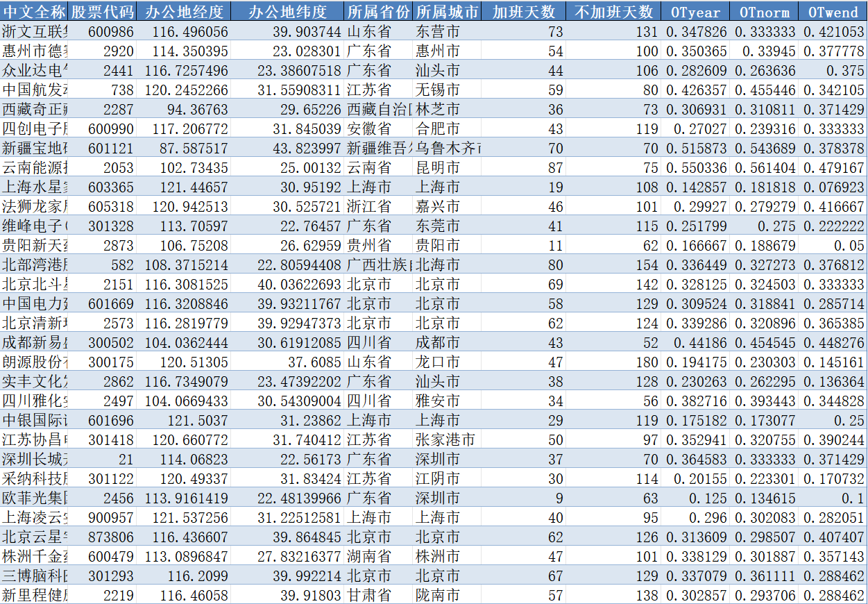Click the OTyear column header
The image size is (868, 604).
pos(695,12)
